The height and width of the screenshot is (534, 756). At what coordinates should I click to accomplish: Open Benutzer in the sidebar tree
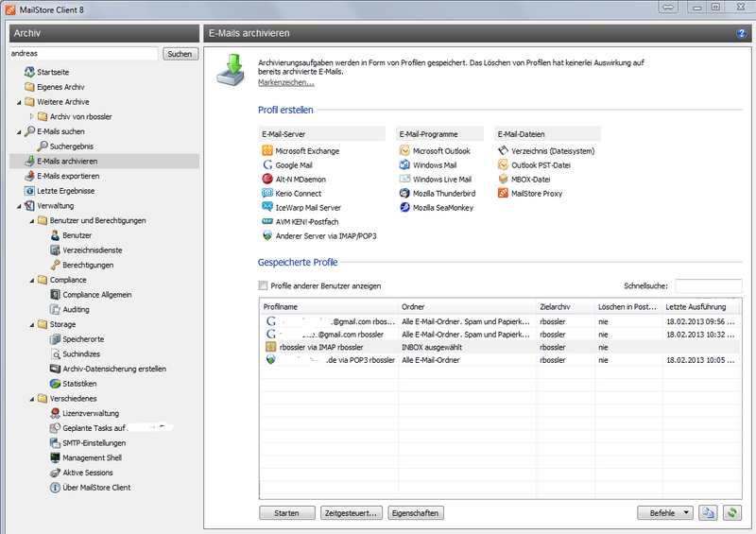click(77, 235)
